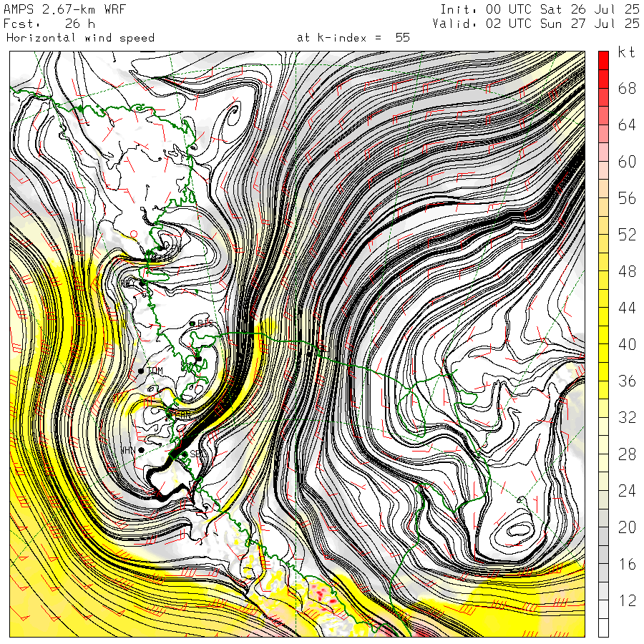The image size is (644, 644).
Task: Click the colorbar value 48
Action: (x=627, y=271)
